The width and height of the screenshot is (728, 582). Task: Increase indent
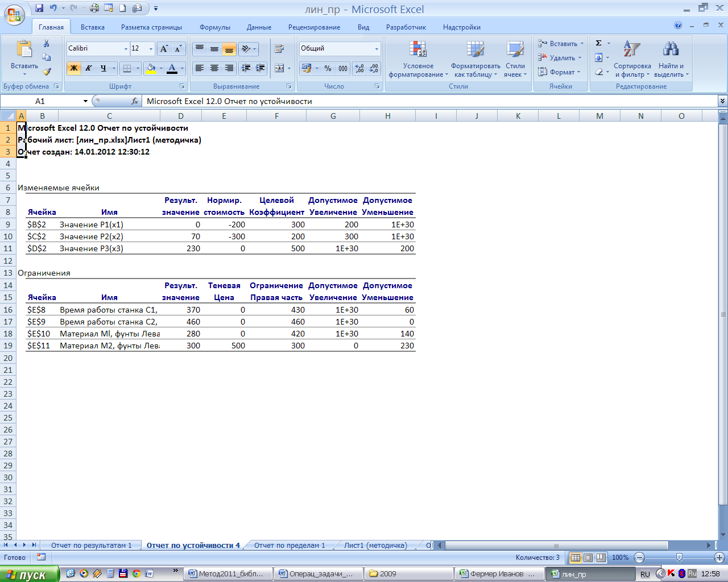[260, 68]
